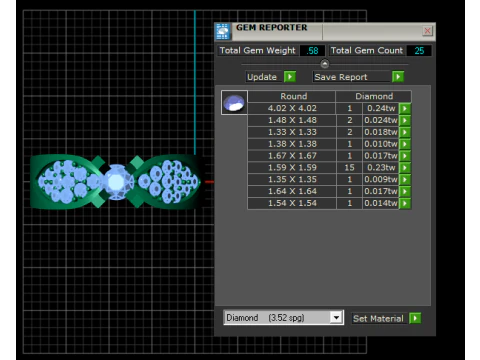Click the green arrow next to Update
This screenshot has width=480, height=360.
(x=290, y=77)
